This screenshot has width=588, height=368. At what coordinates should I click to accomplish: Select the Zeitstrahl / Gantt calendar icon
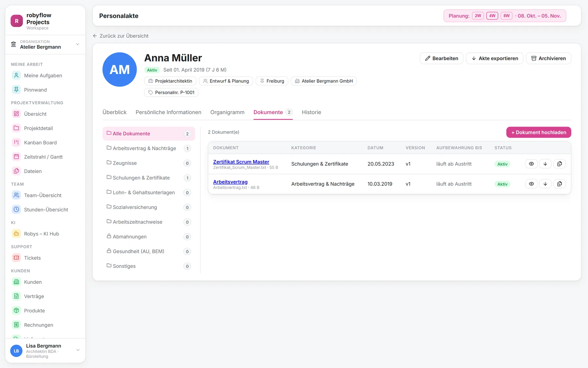(16, 157)
